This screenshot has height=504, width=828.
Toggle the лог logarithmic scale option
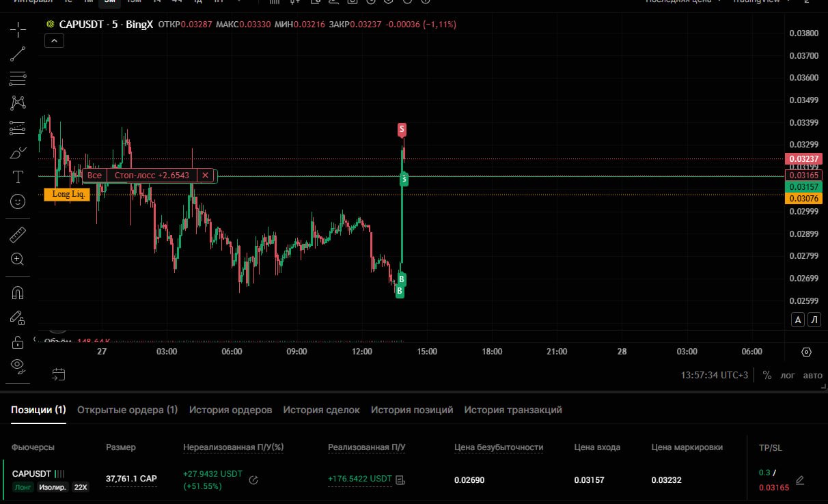(x=788, y=375)
